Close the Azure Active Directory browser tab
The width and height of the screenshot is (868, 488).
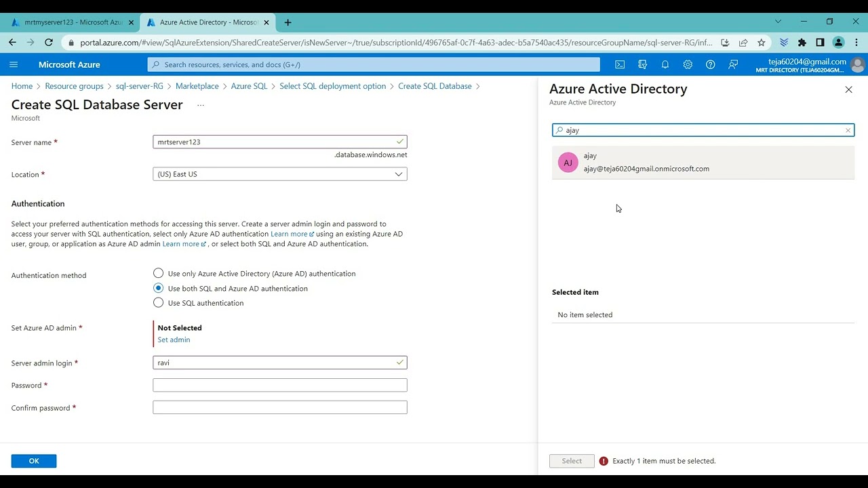(x=267, y=22)
